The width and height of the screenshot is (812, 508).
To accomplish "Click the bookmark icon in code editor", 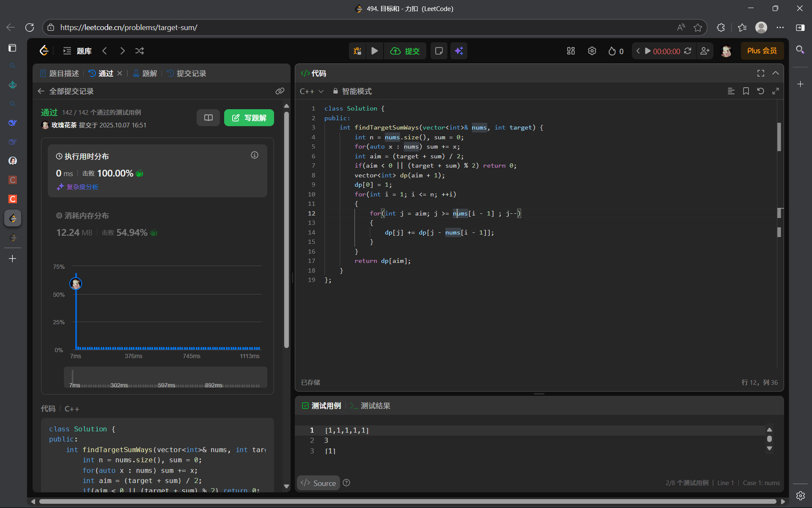I will click(x=746, y=91).
